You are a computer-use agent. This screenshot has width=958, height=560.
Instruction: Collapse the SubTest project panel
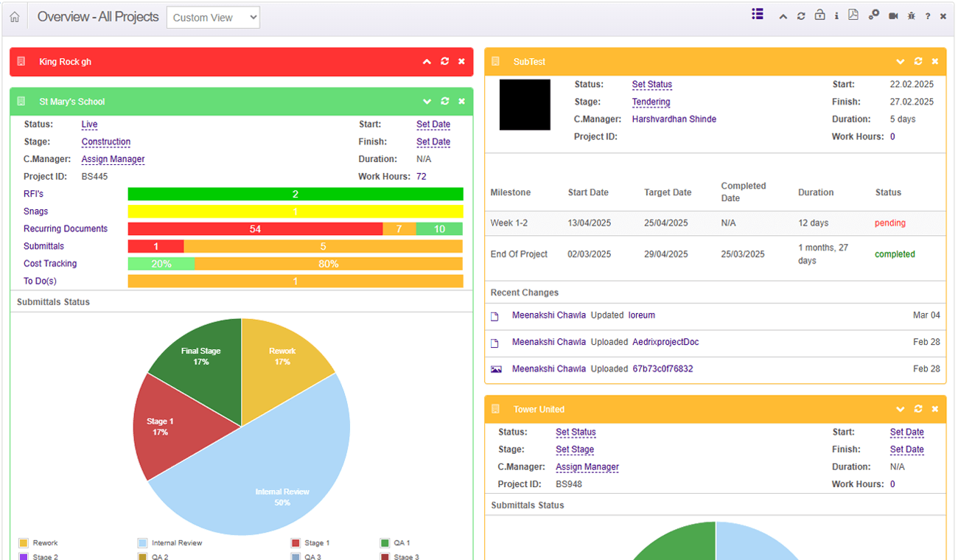(x=900, y=62)
